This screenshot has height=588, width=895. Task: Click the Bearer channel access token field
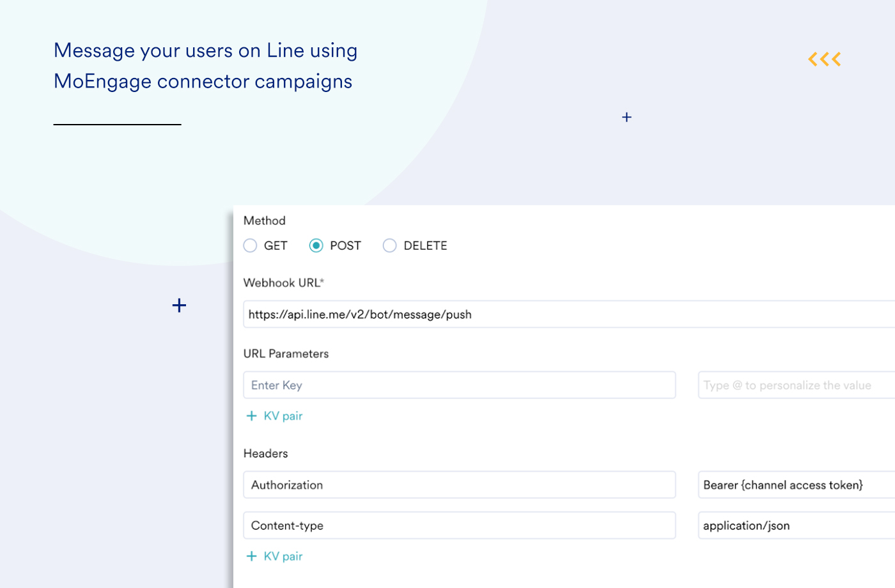796,484
